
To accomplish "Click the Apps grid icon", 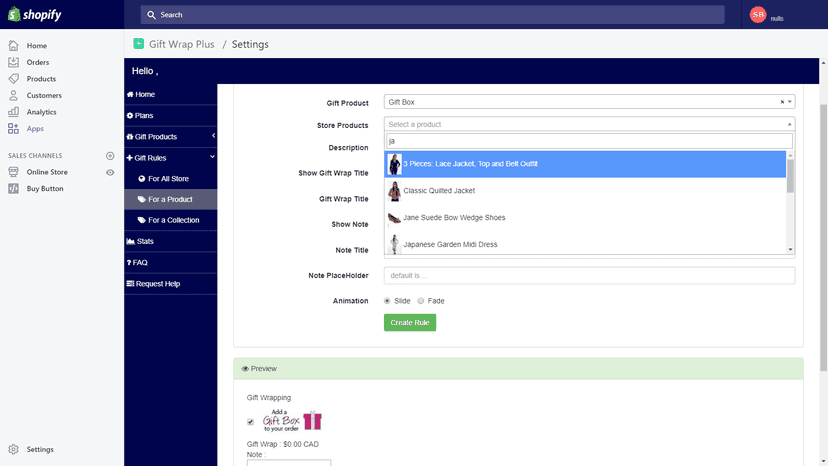I will pos(14,128).
